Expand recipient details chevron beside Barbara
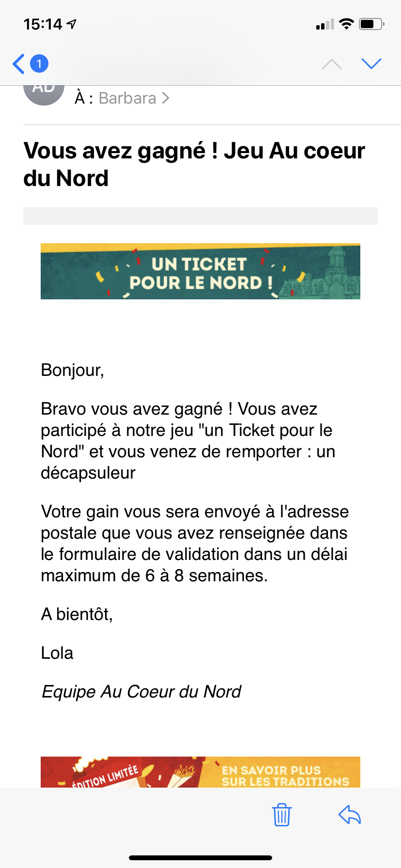Viewport: 401px width, 868px height. coord(166,98)
